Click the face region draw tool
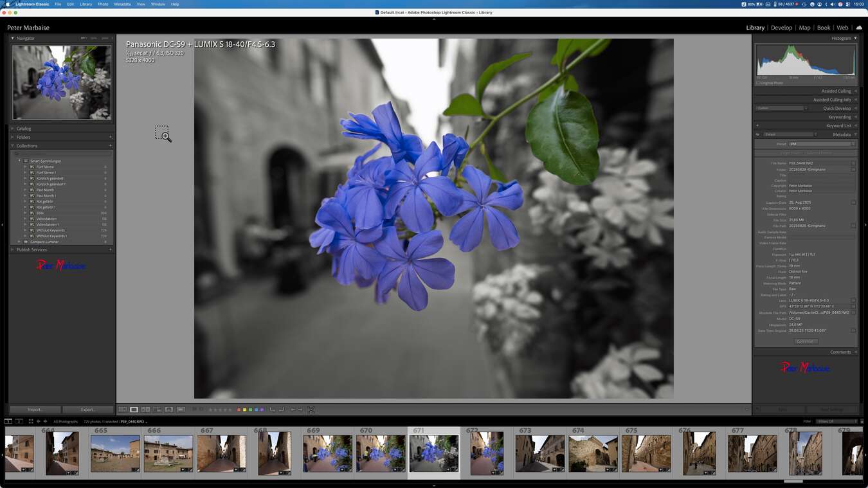The width and height of the screenshot is (868, 488). point(311,410)
